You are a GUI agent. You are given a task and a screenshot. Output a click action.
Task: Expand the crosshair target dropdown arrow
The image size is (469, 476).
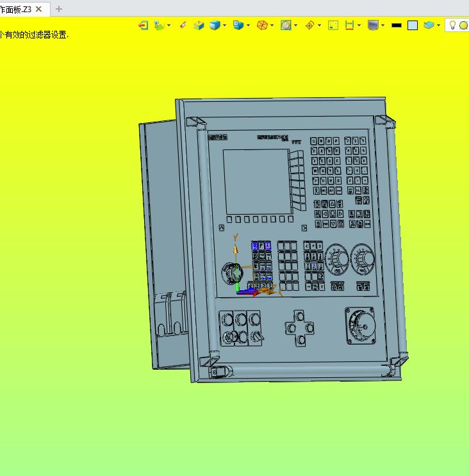pyautogui.click(x=319, y=26)
